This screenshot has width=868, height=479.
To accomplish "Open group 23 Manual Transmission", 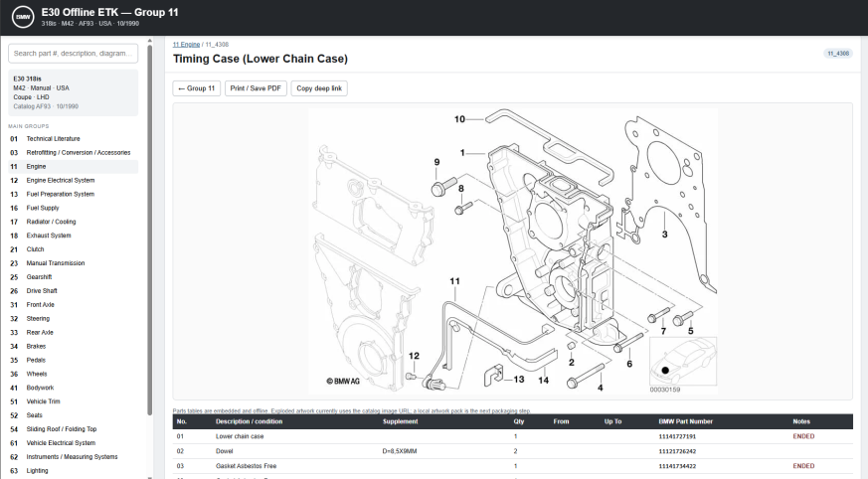I will coord(73,263).
